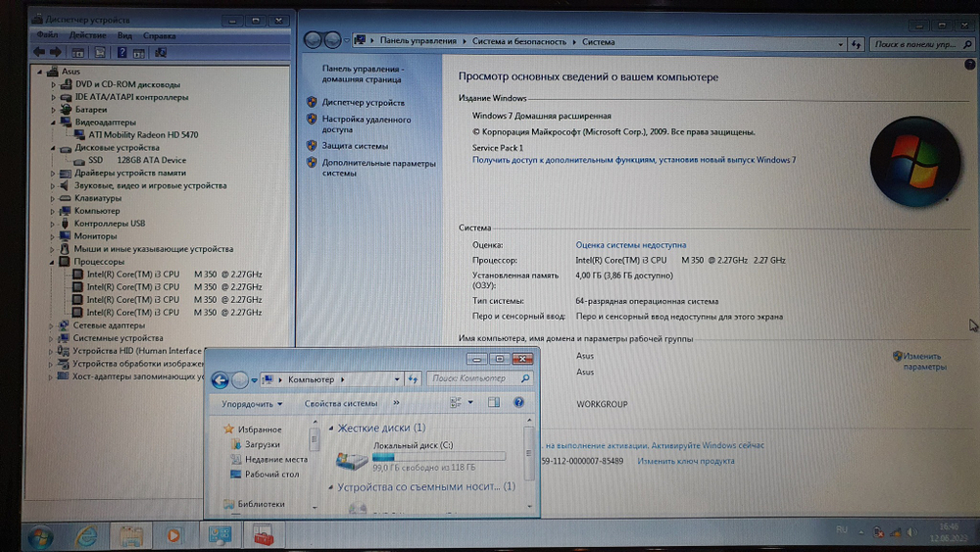Open the view options dropdown arrow in Explorer

[x=470, y=403]
